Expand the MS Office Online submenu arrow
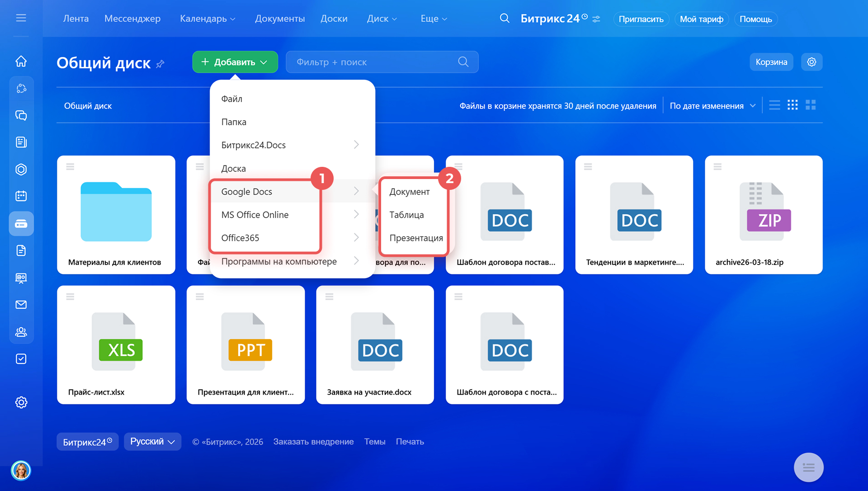This screenshot has height=491, width=868. coord(356,215)
